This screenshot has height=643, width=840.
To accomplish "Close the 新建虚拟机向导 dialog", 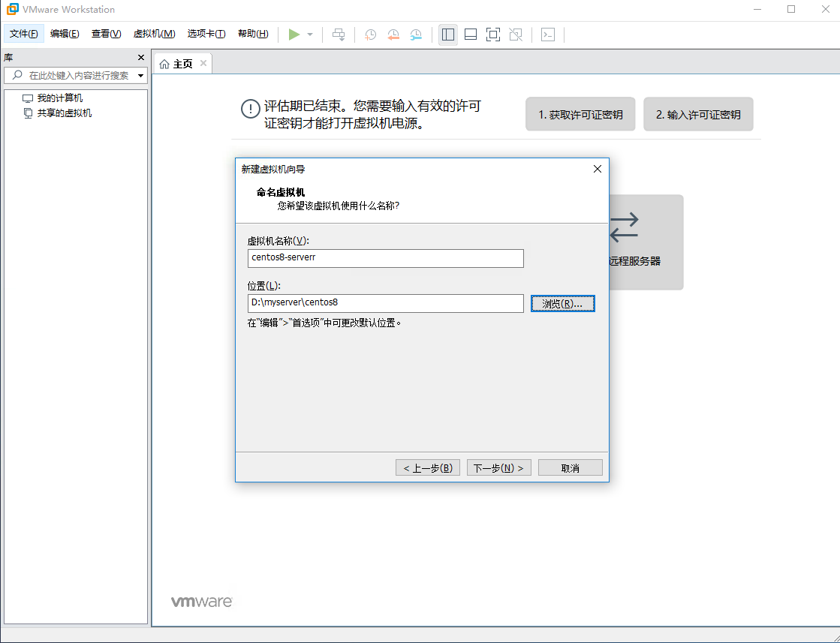I will pos(598,169).
